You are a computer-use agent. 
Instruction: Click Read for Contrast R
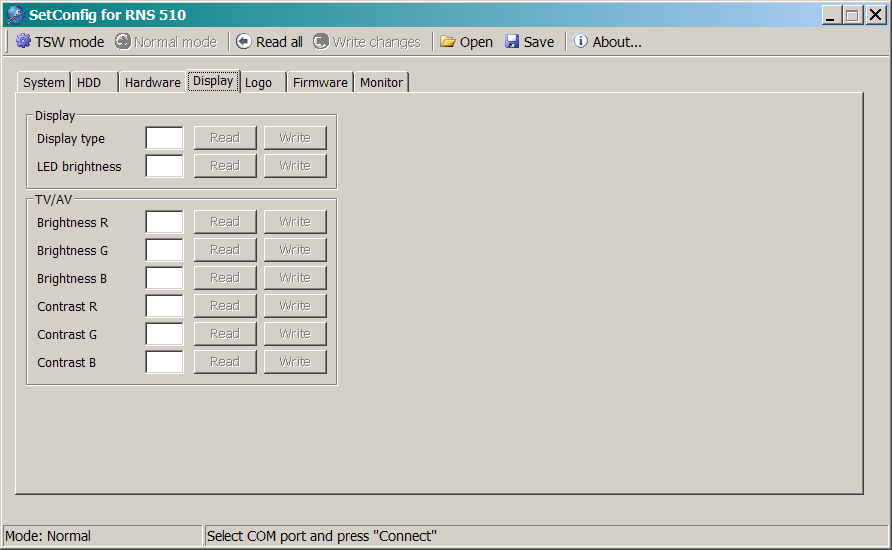click(225, 305)
